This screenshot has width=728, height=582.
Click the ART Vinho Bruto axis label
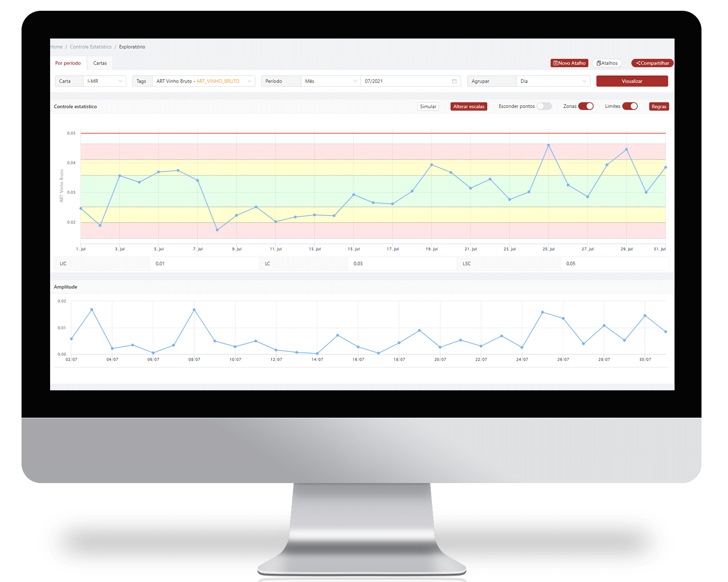point(62,186)
